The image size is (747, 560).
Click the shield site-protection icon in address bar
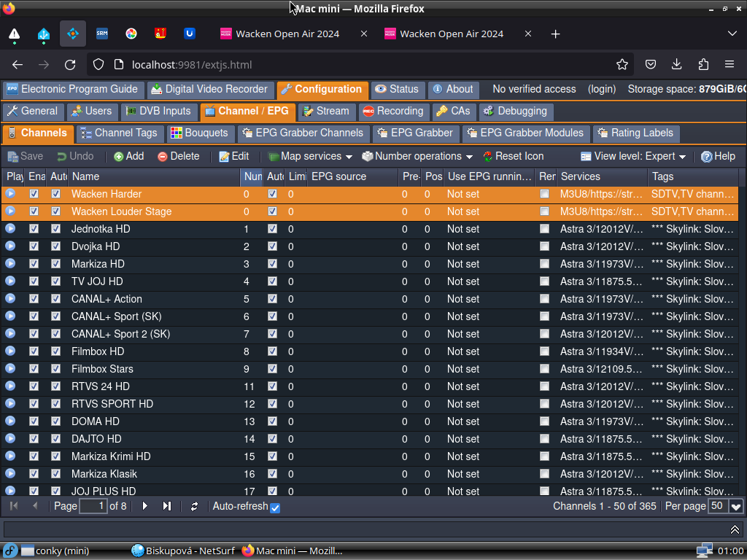98,65
